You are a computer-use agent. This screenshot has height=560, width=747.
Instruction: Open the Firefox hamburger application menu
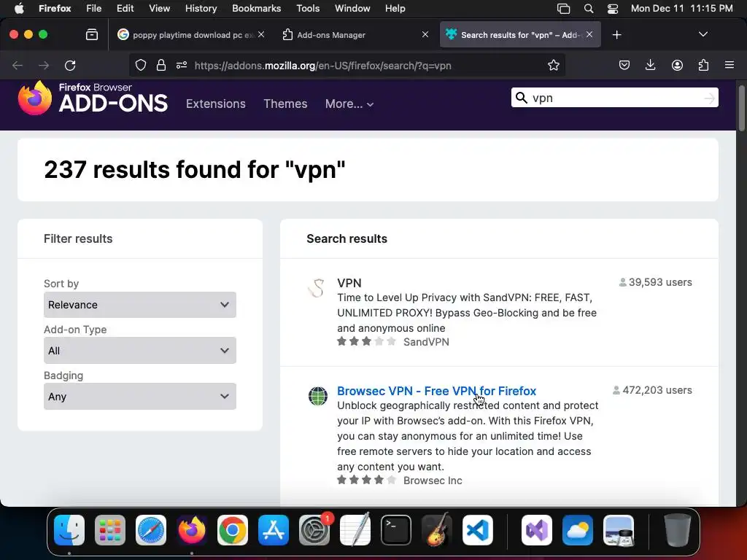click(x=729, y=65)
